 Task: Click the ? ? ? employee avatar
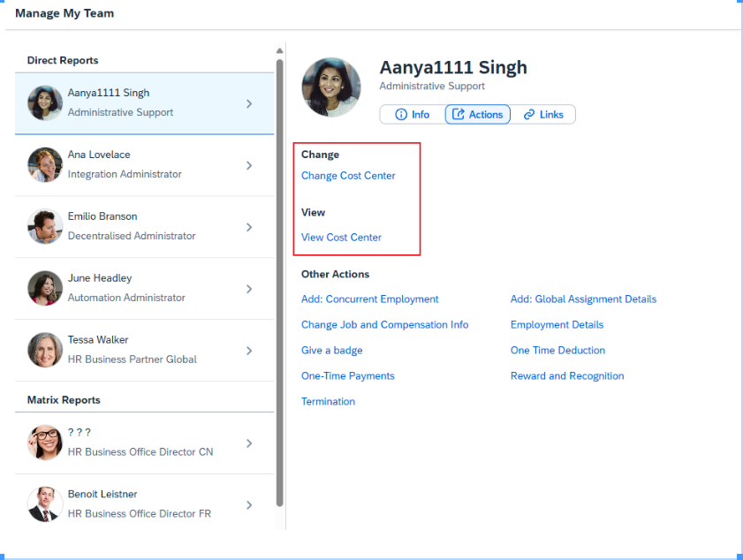pyautogui.click(x=45, y=443)
